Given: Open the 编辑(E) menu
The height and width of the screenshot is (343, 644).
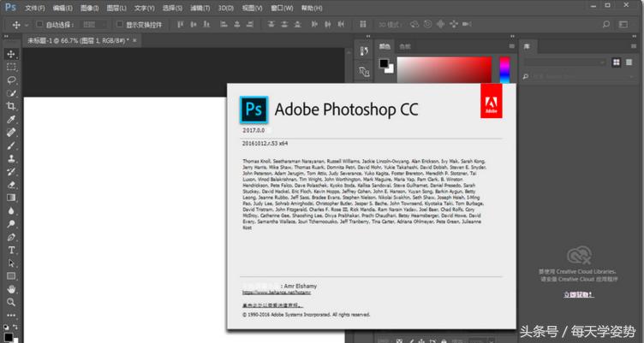Looking at the screenshot, I should (63, 8).
